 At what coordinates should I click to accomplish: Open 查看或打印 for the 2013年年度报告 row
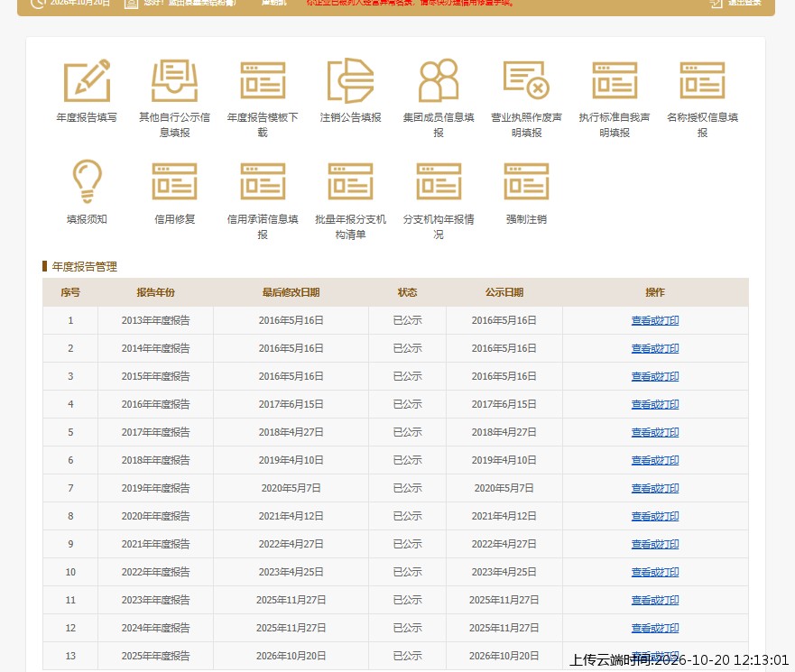655,320
